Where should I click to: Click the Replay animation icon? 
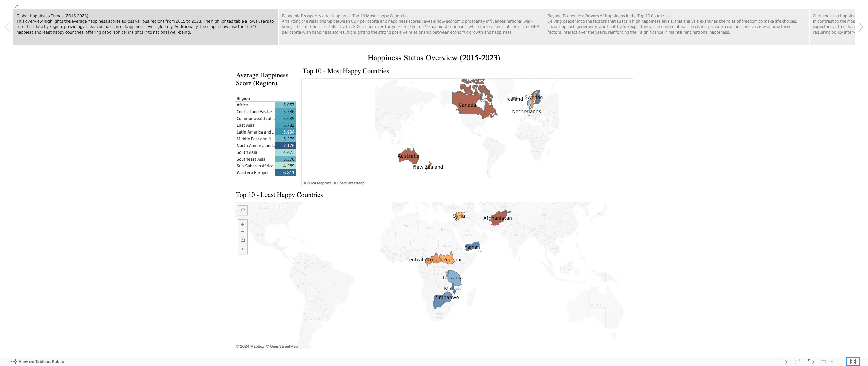[x=823, y=362]
